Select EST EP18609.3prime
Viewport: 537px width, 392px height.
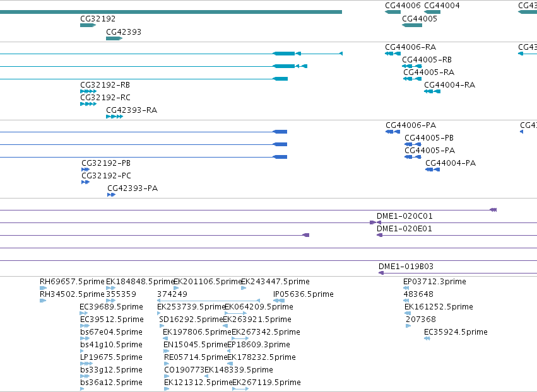point(259,345)
